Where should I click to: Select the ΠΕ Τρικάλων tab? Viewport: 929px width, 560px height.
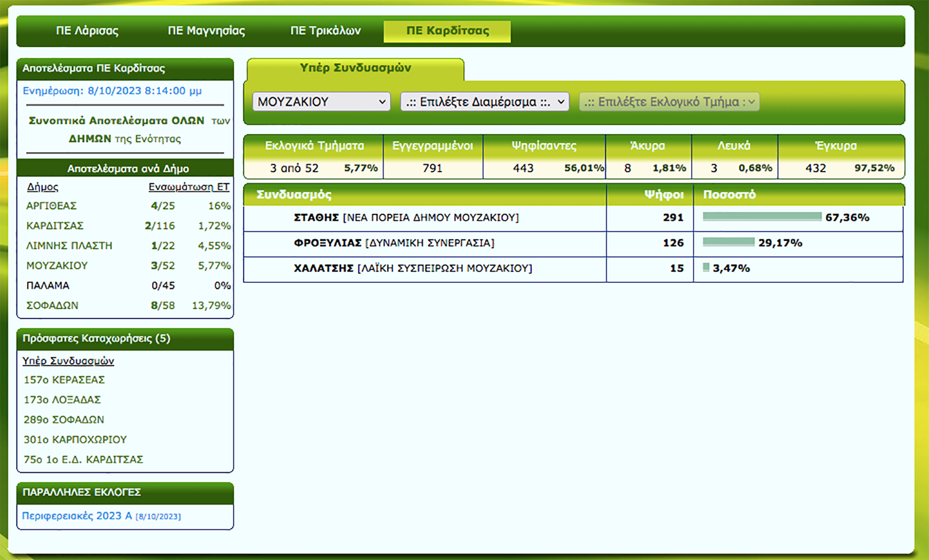325,31
